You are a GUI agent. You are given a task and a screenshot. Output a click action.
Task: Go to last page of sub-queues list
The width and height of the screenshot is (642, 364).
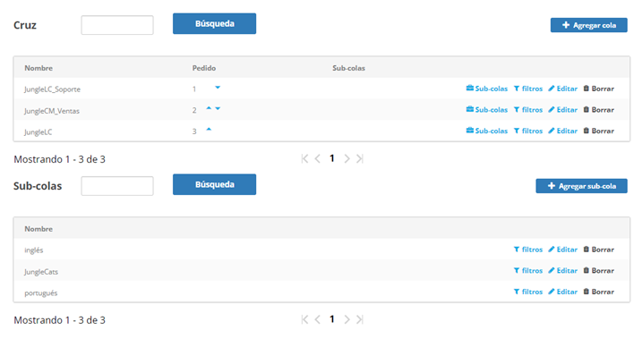359,319
